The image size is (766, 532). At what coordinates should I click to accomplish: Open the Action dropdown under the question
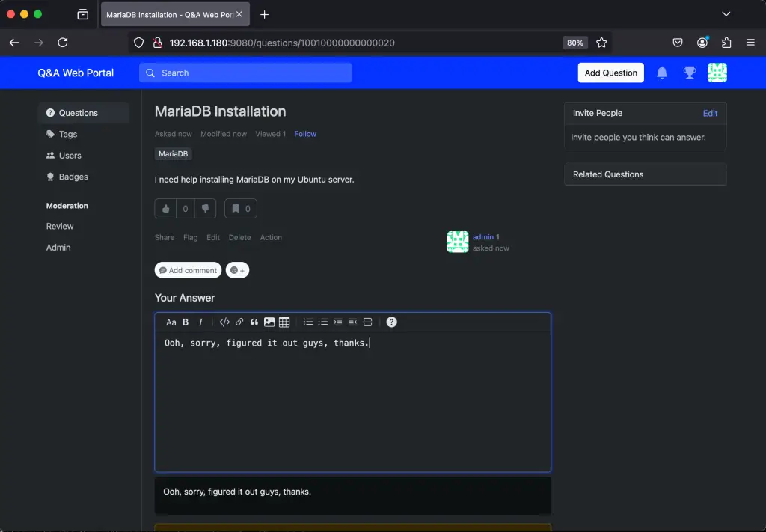point(271,237)
